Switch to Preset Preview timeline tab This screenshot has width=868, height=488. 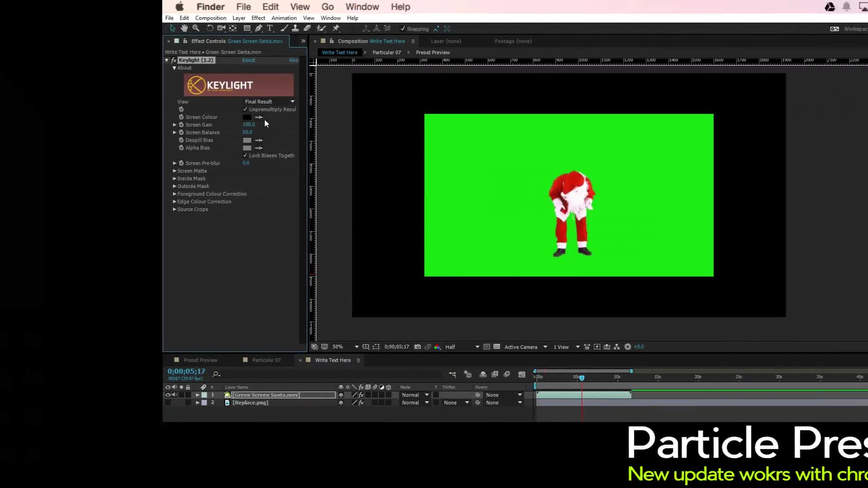click(x=200, y=360)
